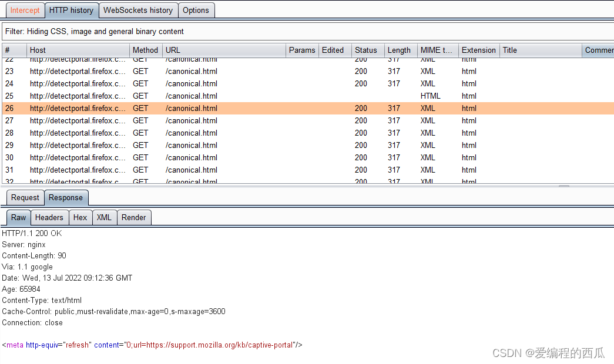
Task: Select the Raw view tab
Action: pyautogui.click(x=18, y=218)
